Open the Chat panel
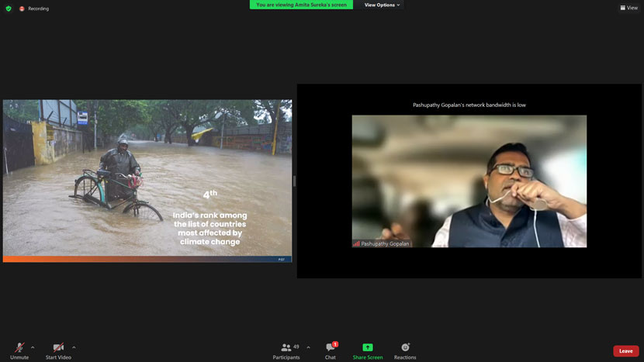The width and height of the screenshot is (644, 362). point(331,348)
